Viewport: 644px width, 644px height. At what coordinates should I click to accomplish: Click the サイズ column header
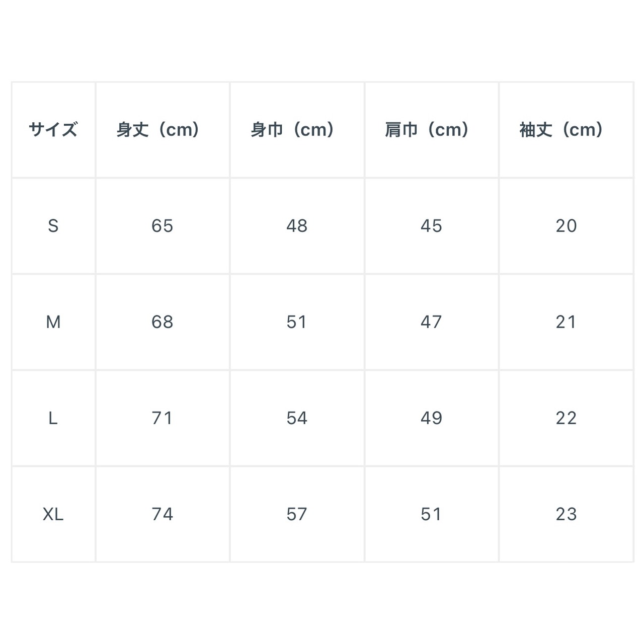click(x=53, y=130)
